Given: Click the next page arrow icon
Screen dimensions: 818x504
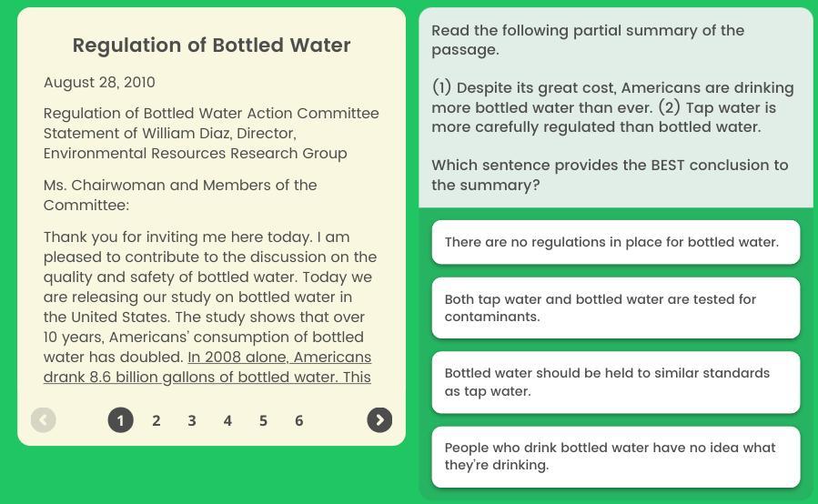Looking at the screenshot, I should click(379, 419).
